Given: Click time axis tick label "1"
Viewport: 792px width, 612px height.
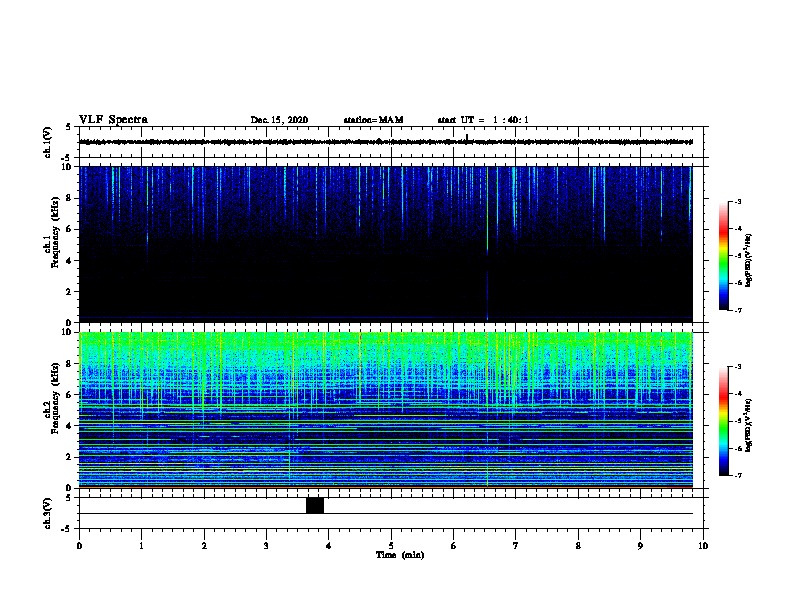Looking at the screenshot, I should click(141, 546).
